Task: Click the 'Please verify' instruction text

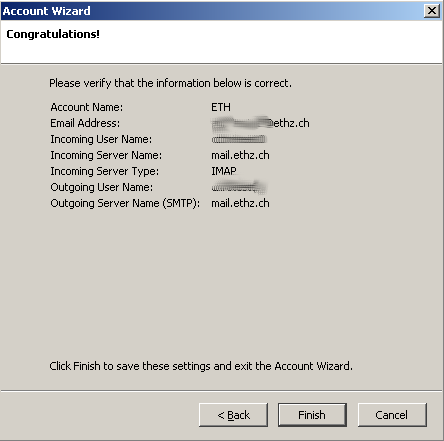Action: click(170, 83)
